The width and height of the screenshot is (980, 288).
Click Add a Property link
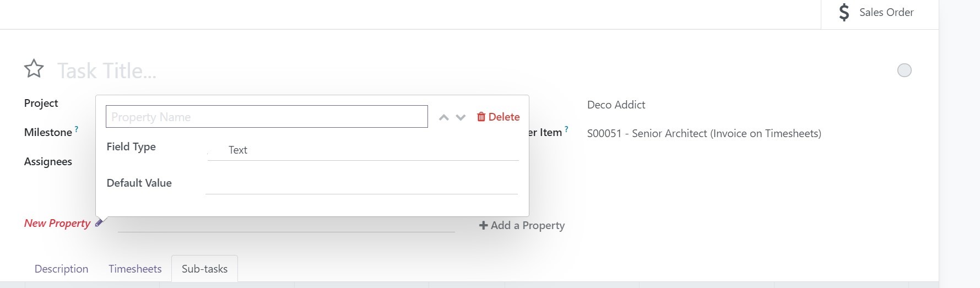click(522, 225)
